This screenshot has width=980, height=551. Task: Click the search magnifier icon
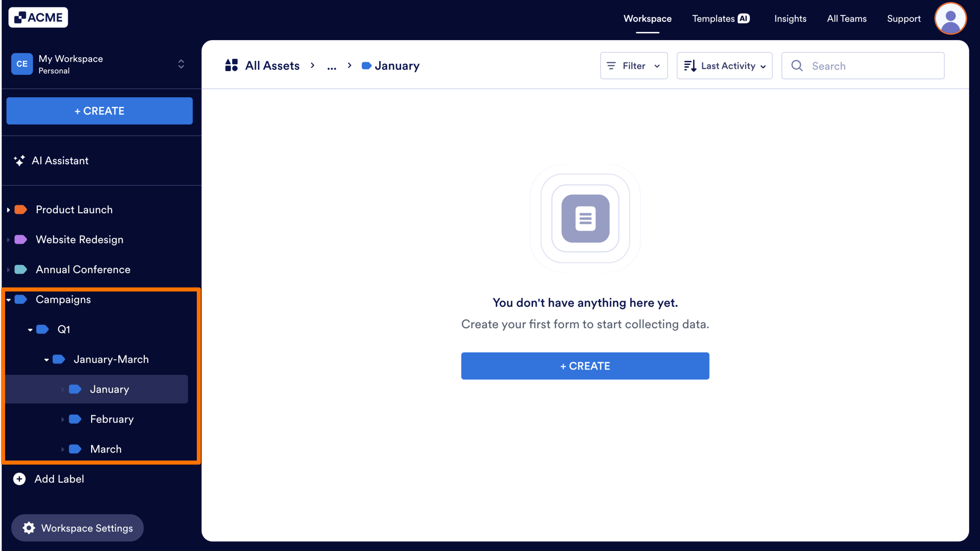coord(797,66)
